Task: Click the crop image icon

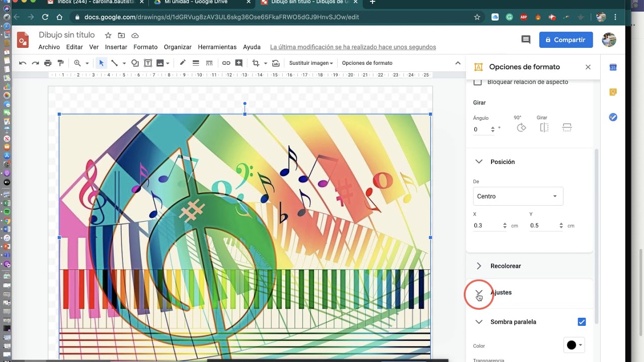Action: [x=256, y=63]
